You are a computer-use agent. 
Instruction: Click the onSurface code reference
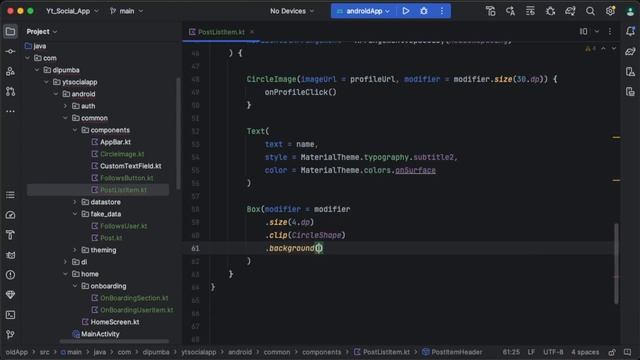click(415, 170)
